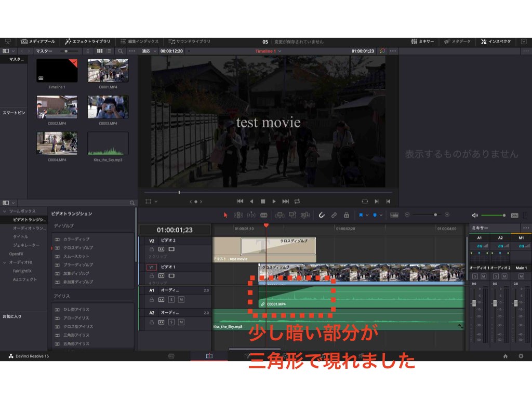Image resolution: width=532 pixels, height=399 pixels.
Task: Open the project manager home icon
Action: pyautogui.click(x=505, y=356)
